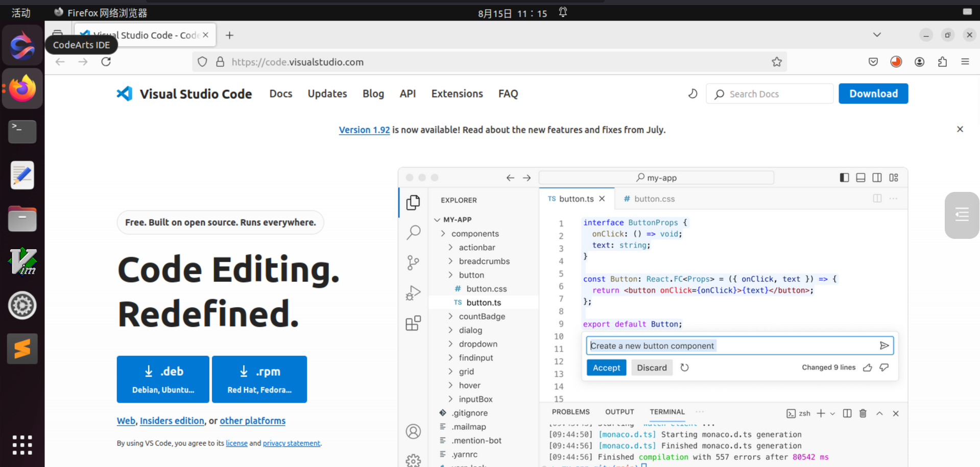Select button.ts in the explorer tree

[484, 302]
